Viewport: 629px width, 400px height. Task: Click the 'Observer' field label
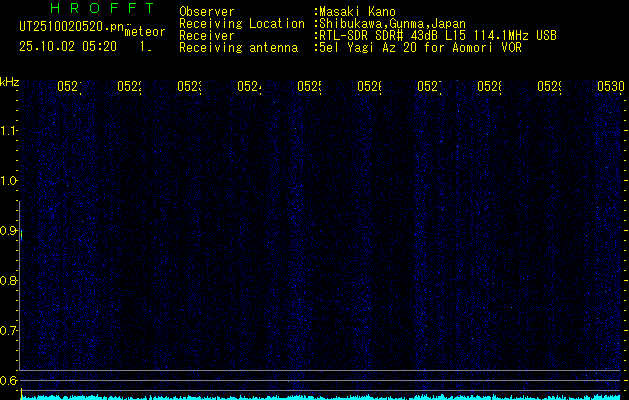(207, 12)
